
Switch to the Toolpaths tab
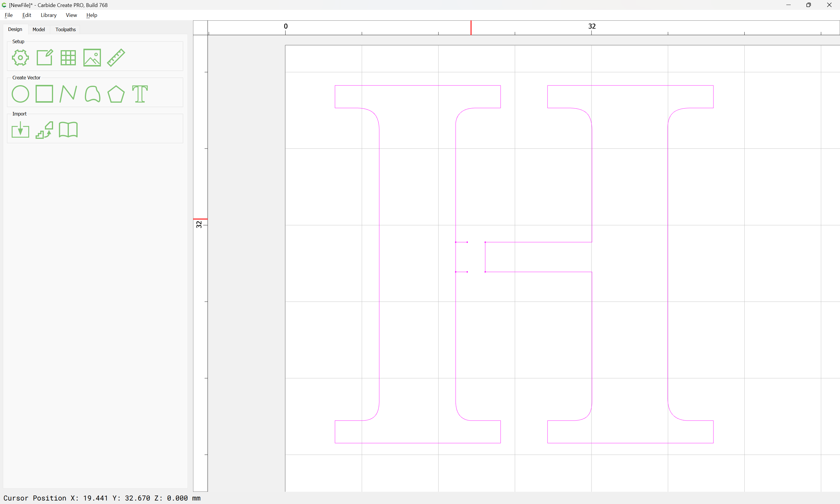(66, 29)
